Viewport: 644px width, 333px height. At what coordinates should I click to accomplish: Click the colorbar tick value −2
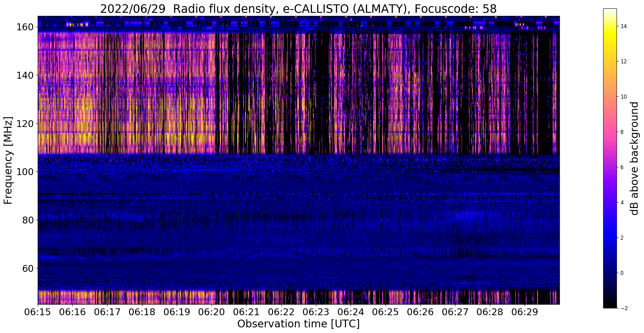(x=624, y=308)
